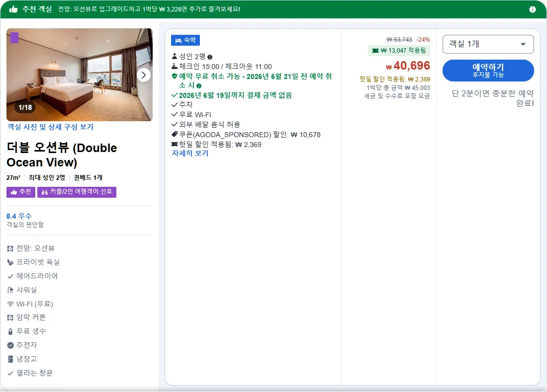Click the room photo thumbnail
Screen dimensions: 547x392
[x=80, y=75]
